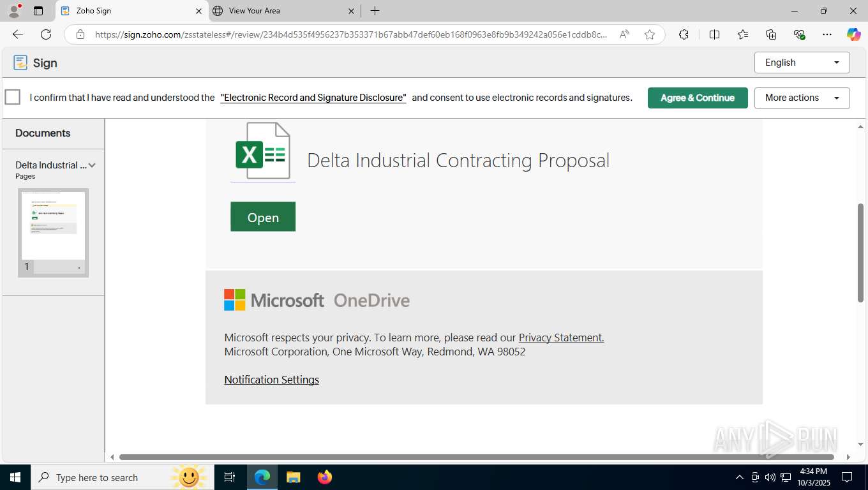The image size is (868, 490).
Task: Open a new browser tab
Action: [375, 11]
